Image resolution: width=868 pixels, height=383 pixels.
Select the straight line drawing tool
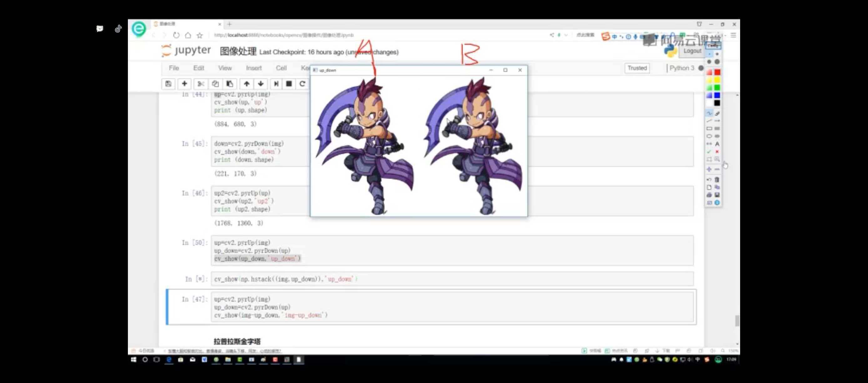[x=709, y=121]
